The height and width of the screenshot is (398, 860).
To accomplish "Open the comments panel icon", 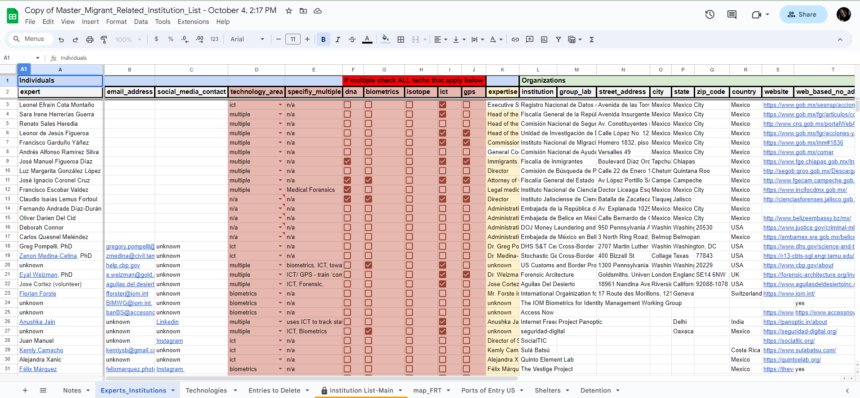I will click(x=732, y=15).
